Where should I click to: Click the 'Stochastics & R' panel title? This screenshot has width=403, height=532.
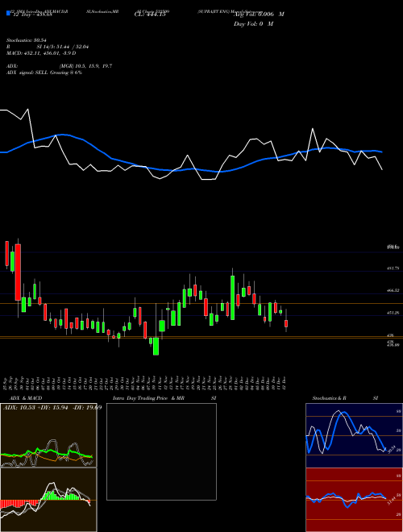coord(330,398)
